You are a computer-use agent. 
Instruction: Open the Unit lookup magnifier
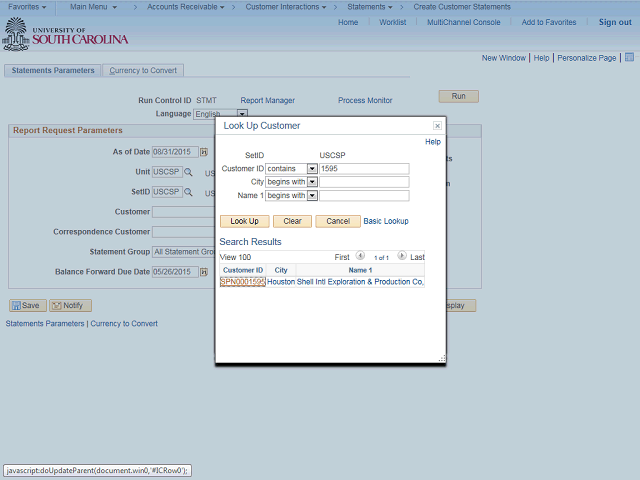[188, 172]
